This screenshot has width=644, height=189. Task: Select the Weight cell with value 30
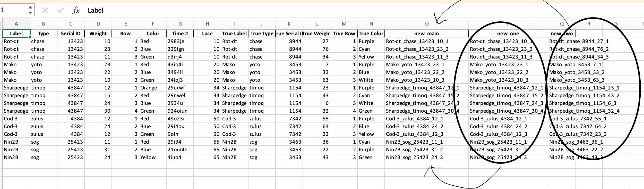98,111
